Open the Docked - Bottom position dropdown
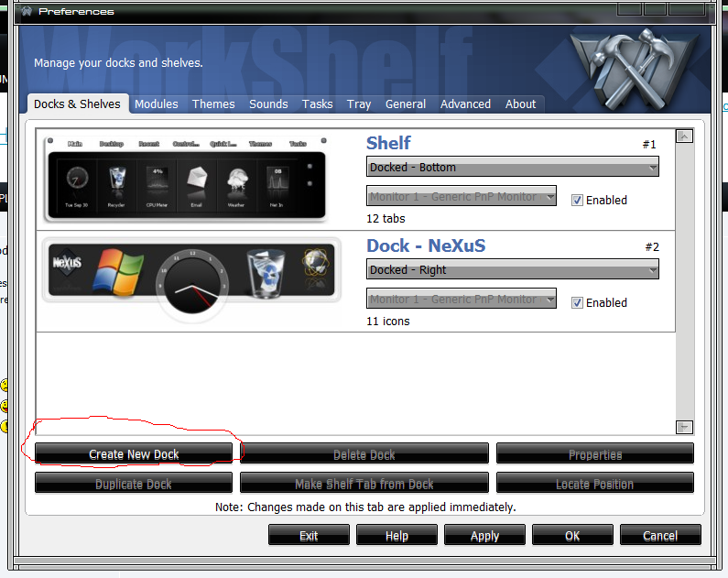 click(512, 168)
